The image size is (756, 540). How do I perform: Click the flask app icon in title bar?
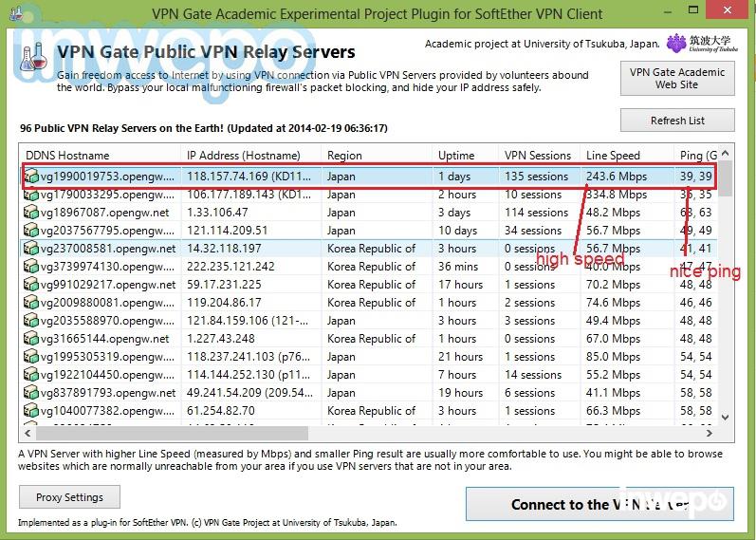(x=16, y=13)
